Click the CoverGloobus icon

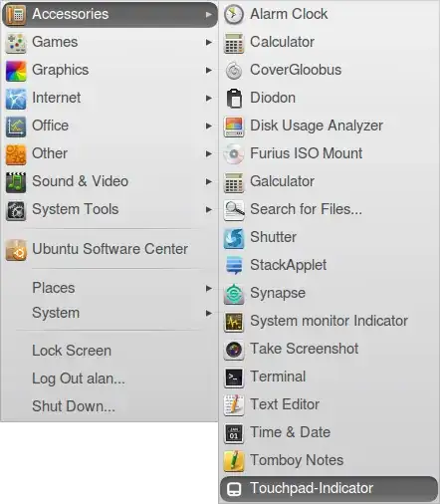coord(234,71)
